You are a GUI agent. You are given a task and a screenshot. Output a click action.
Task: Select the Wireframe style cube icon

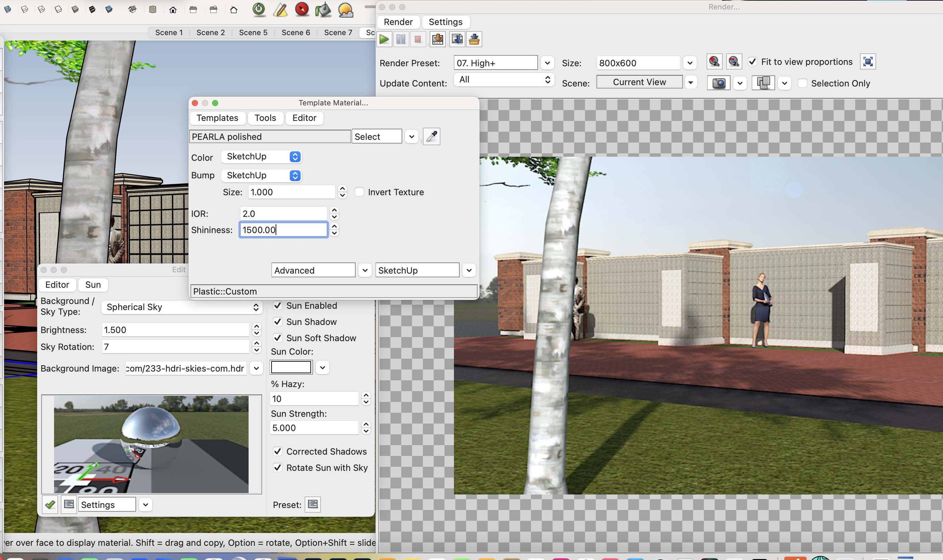(x=41, y=9)
